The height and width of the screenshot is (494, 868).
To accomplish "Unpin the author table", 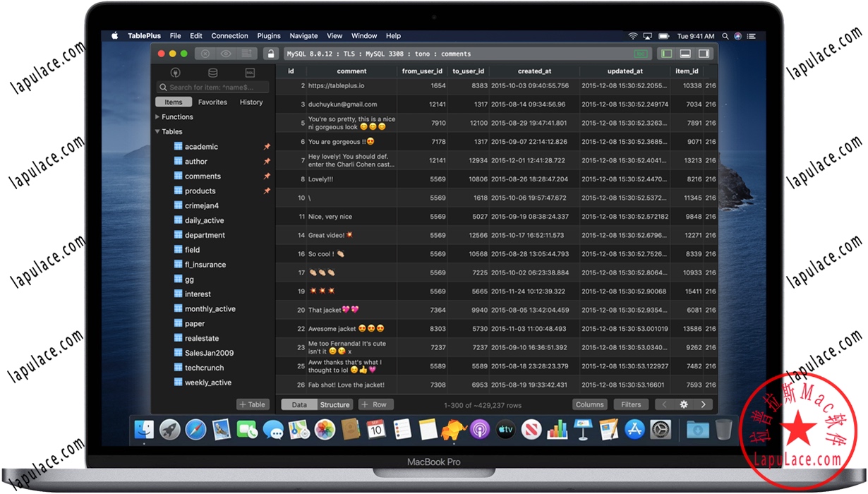I will click(x=266, y=161).
